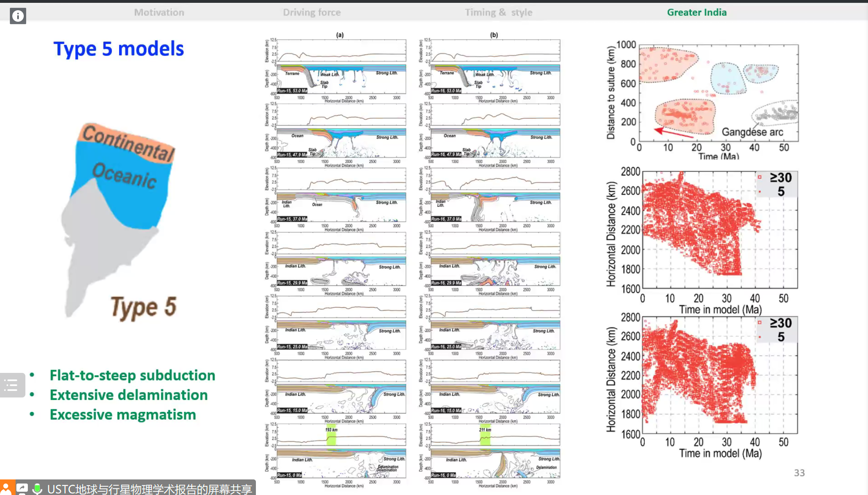Click the red arrow in the suture plot
This screenshot has height=495, width=868.
674,132
